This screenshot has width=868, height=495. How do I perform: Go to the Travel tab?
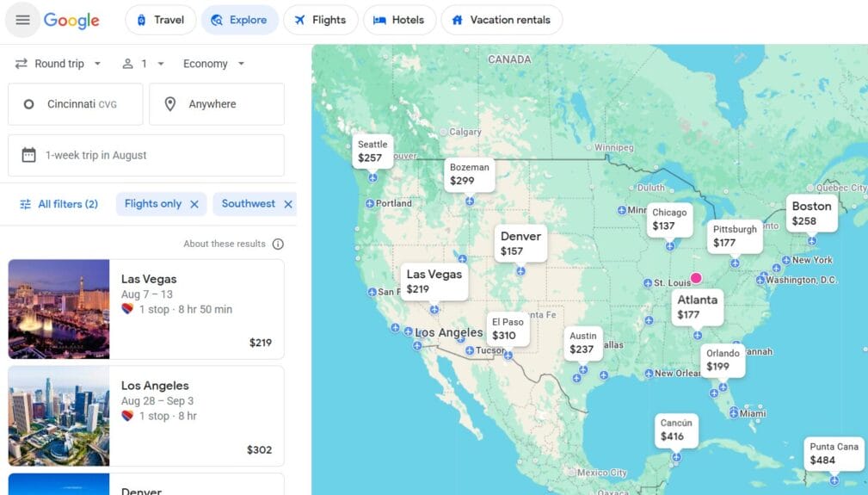point(160,20)
